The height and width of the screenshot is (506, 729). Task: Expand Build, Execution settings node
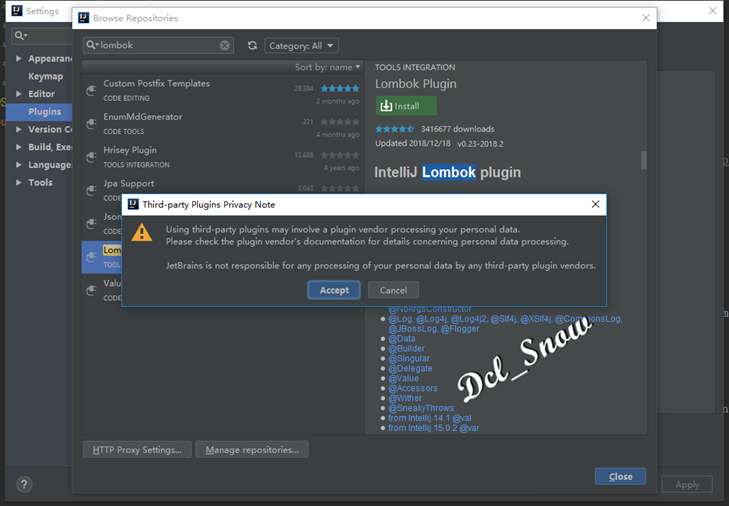[x=19, y=147]
